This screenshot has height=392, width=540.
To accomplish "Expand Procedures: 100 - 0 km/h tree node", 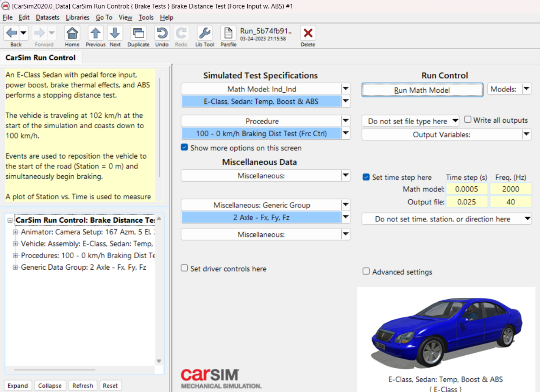I will pyautogui.click(x=15, y=256).
